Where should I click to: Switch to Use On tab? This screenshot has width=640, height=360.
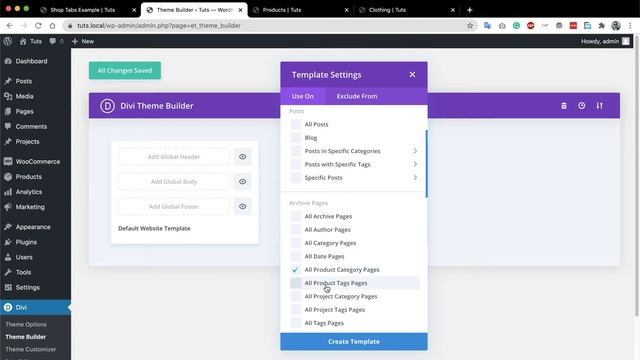click(x=302, y=96)
